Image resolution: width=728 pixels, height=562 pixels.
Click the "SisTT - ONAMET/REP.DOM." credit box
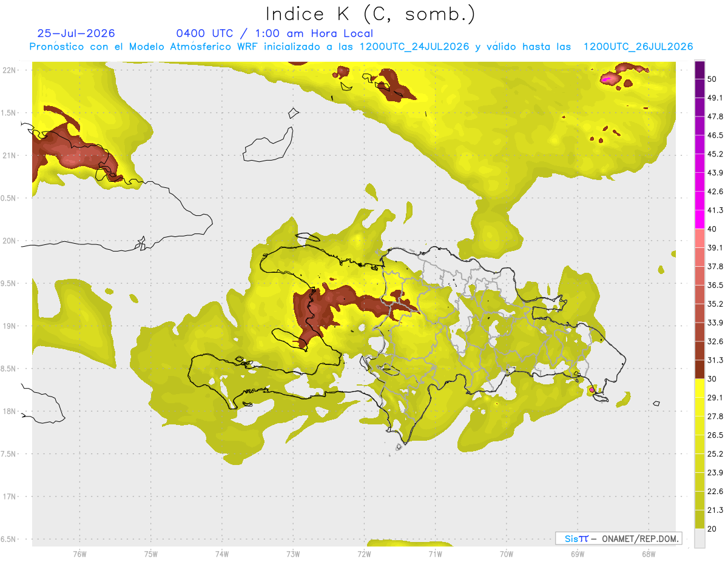pos(618,538)
